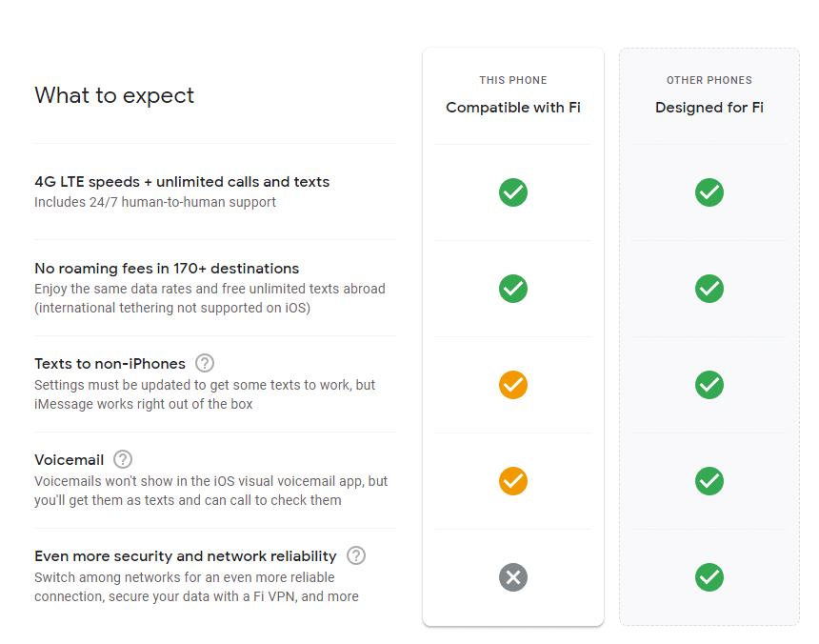Click the green checkmark for 4G LTE under Compatible with Fi
Viewport: 819px width, 644px height.
tap(513, 192)
